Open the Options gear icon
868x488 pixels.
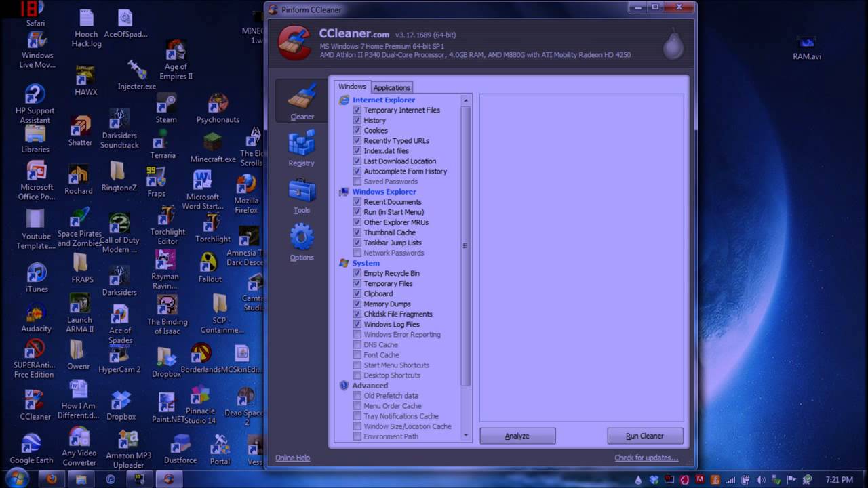point(302,238)
